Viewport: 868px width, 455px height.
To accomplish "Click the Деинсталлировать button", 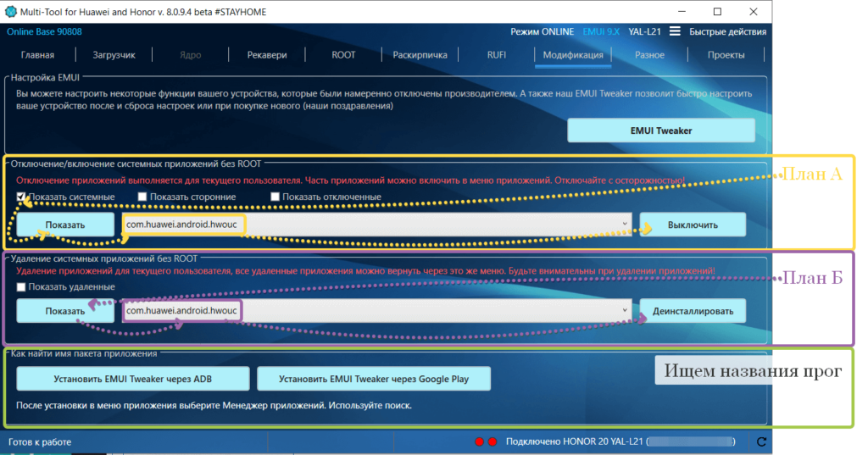I will coord(693,311).
